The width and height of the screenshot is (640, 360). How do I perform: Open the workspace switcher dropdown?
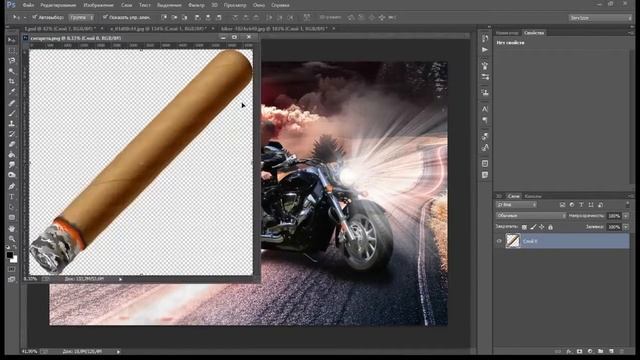[600, 18]
